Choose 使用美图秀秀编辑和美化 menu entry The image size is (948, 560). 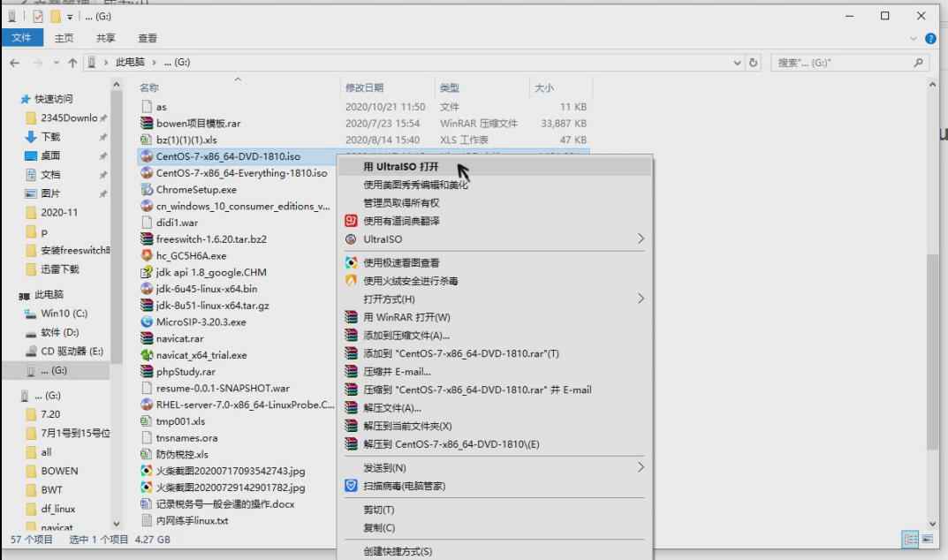[x=494, y=185]
